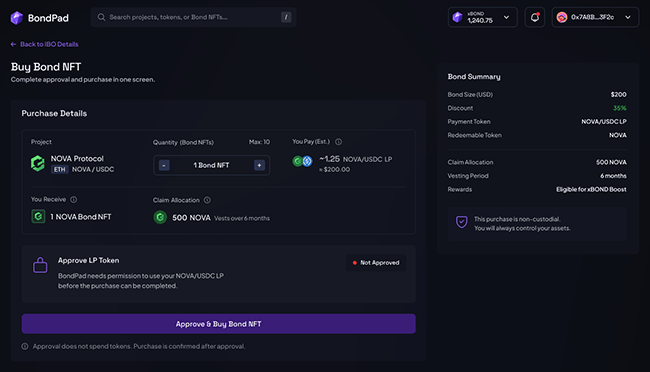Click the ≈ $200.00 estimate
The width and height of the screenshot is (650, 372).
334,169
